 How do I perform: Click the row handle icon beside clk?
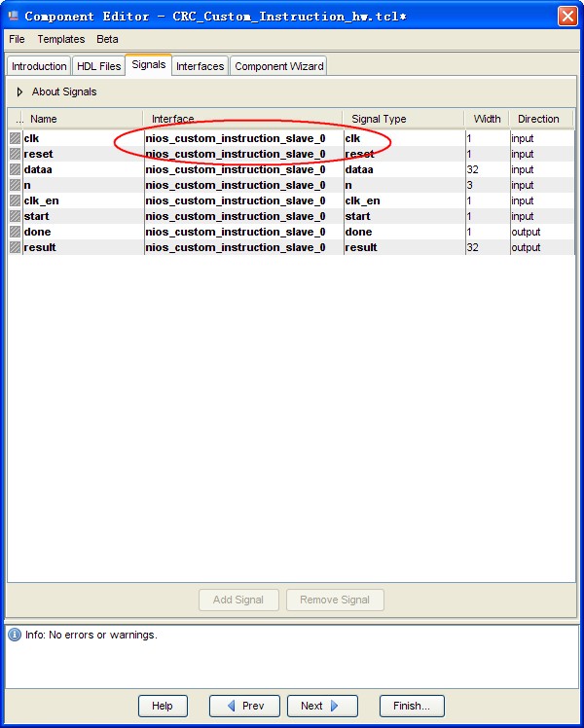pos(15,138)
